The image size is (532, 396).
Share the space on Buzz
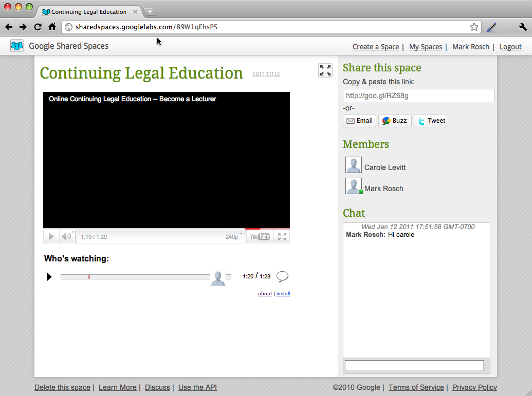[x=395, y=121]
